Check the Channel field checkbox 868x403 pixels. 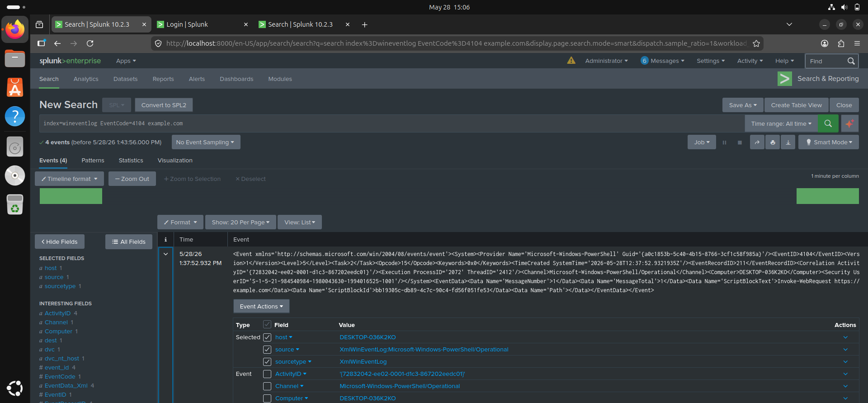coord(267,386)
